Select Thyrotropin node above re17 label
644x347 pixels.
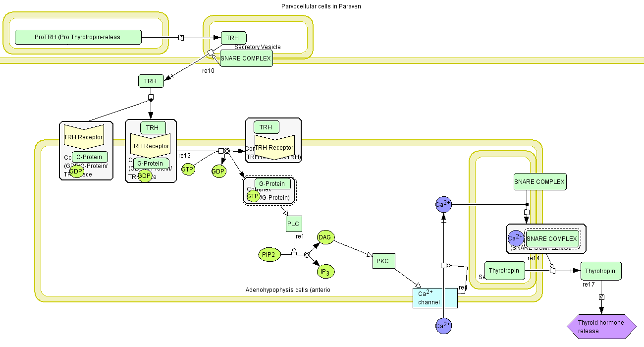click(600, 271)
